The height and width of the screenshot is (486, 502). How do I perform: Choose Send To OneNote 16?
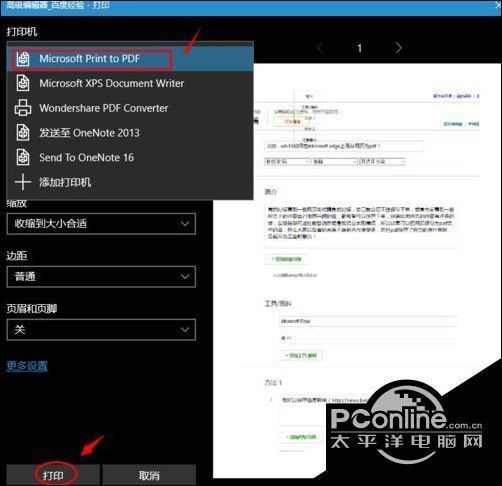point(130,157)
